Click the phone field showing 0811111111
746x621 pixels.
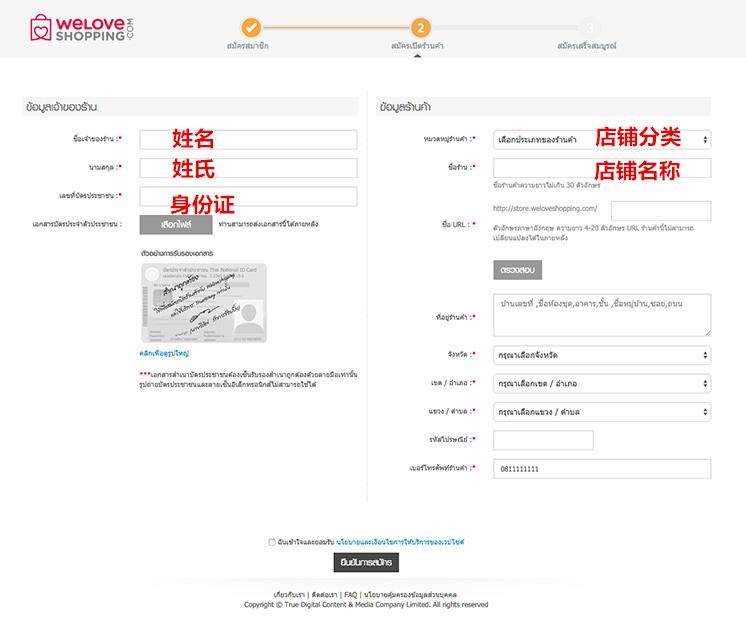(x=602, y=469)
